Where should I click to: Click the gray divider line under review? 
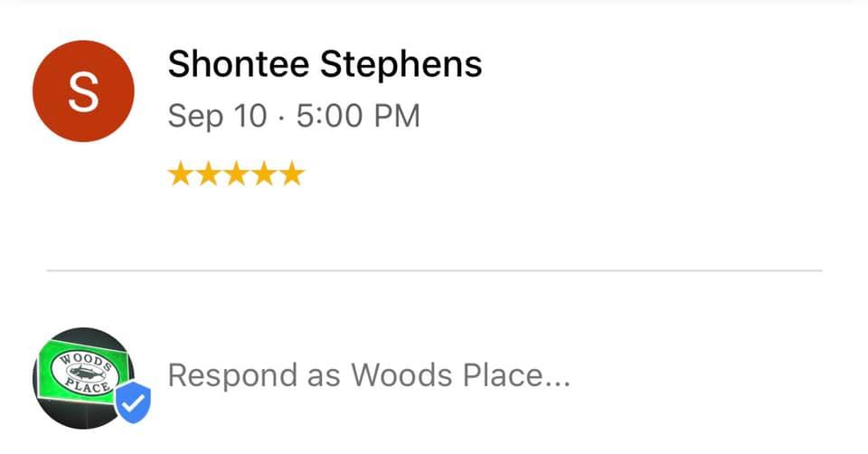click(434, 270)
